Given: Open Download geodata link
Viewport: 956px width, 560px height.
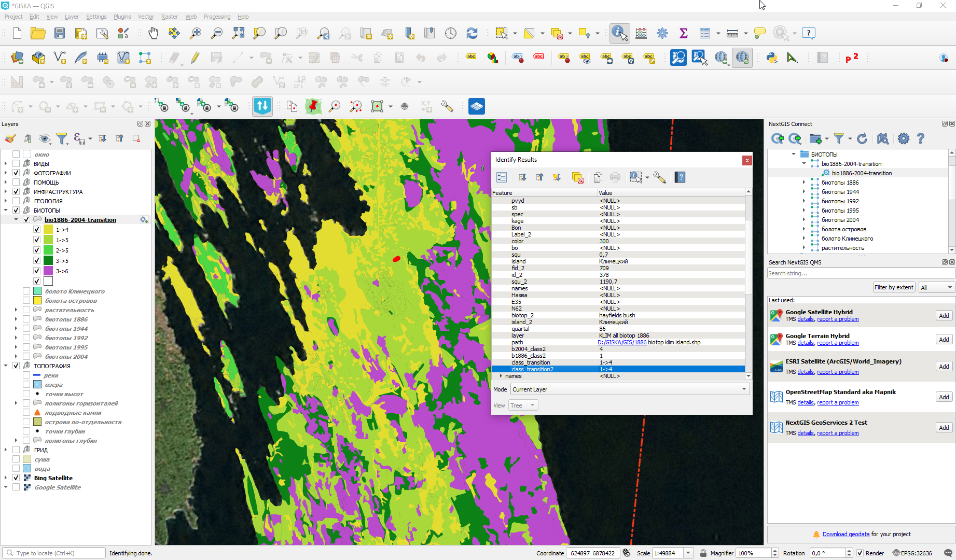Looking at the screenshot, I should point(846,535).
